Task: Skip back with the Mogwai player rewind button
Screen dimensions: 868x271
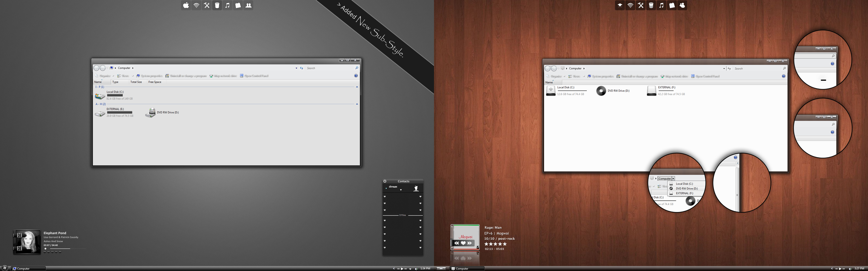Action: tap(457, 243)
